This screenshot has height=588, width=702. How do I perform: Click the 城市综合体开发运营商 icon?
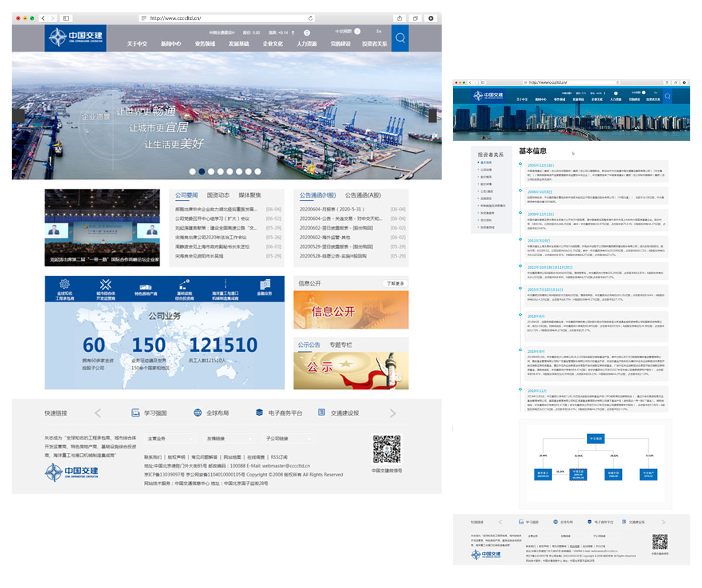(x=105, y=284)
